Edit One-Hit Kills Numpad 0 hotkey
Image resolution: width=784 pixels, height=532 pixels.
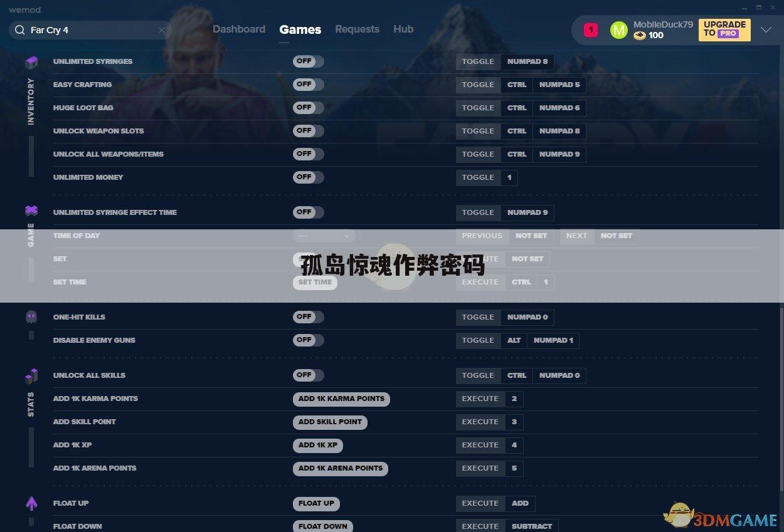(527, 317)
